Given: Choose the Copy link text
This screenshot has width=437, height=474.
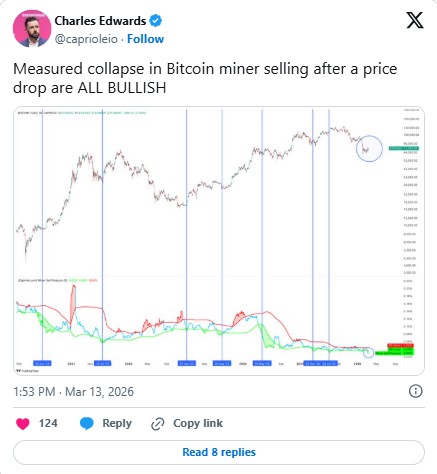Looking at the screenshot, I should 198,423.
